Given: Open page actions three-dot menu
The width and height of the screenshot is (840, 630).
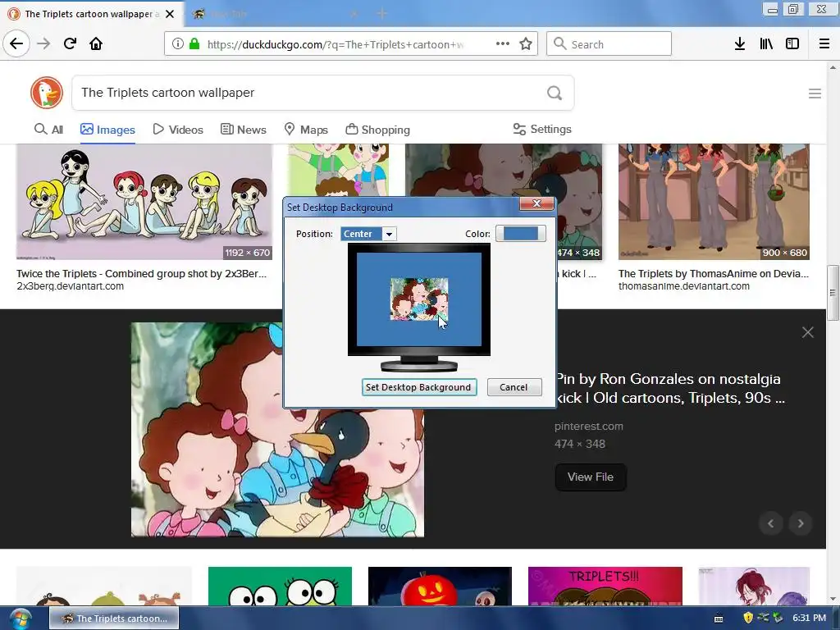Looking at the screenshot, I should coord(503,44).
